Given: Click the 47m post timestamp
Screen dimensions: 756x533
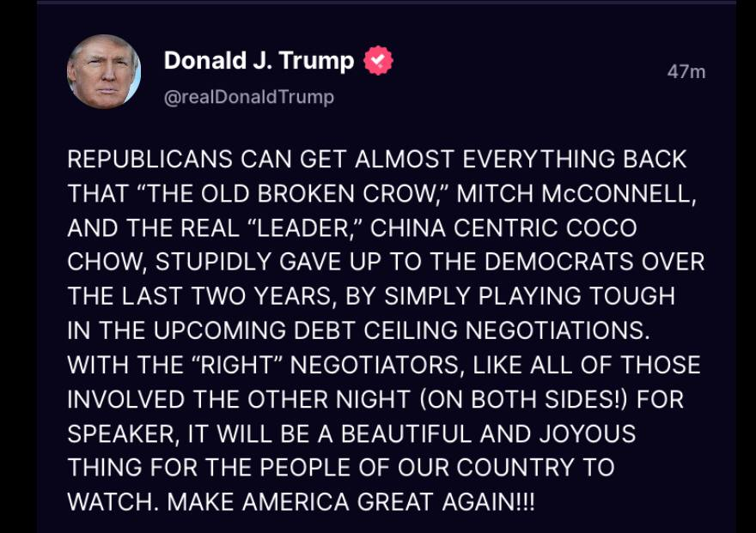Looking at the screenshot, I should (686, 72).
